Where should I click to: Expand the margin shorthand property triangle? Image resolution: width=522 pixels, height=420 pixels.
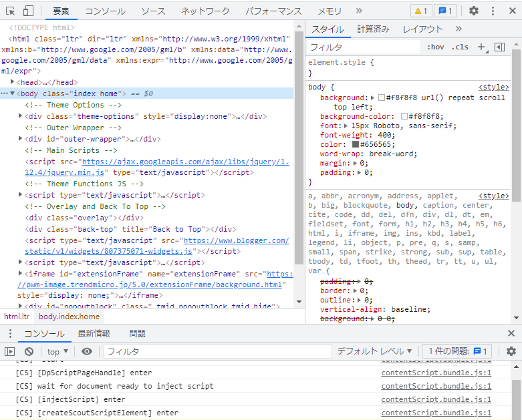pos(355,164)
